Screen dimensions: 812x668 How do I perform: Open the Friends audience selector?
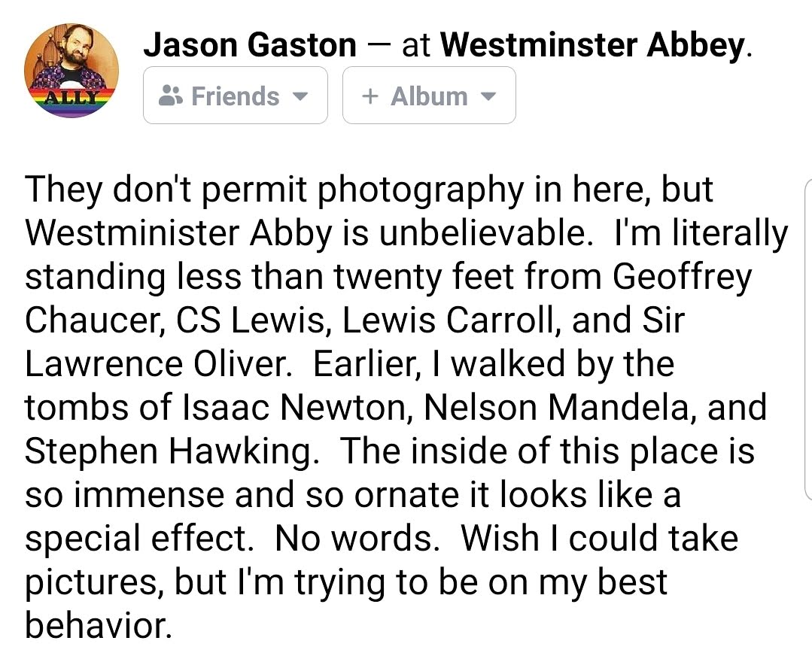(x=235, y=96)
